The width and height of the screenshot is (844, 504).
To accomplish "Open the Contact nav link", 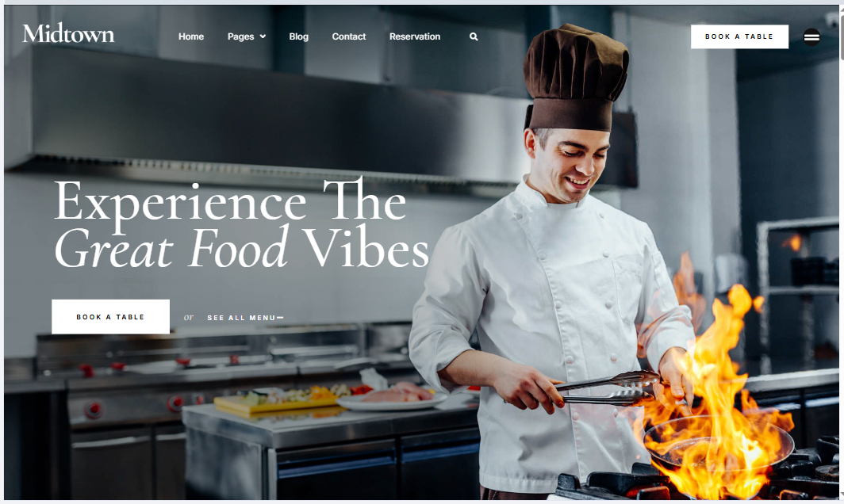I will [x=349, y=36].
